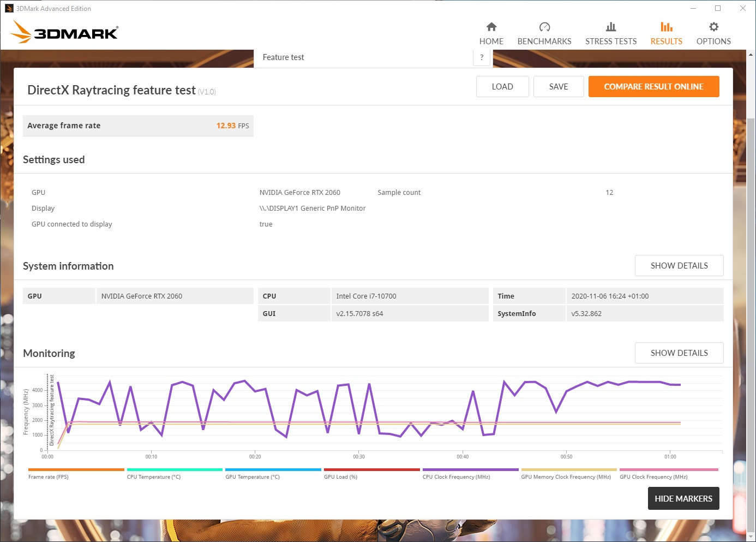Click the 12.93 FPS average frame rate value
This screenshot has width=756, height=542.
click(x=232, y=126)
